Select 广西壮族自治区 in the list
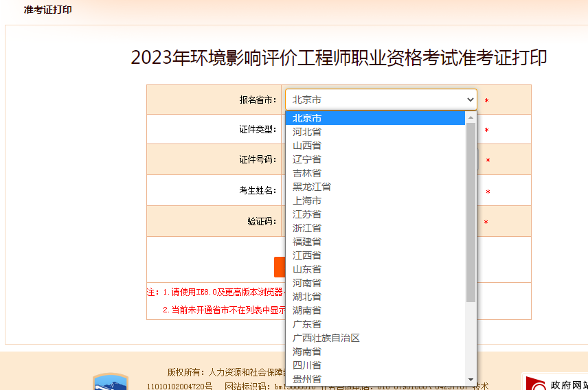This screenshot has width=588, height=390. coord(375,338)
